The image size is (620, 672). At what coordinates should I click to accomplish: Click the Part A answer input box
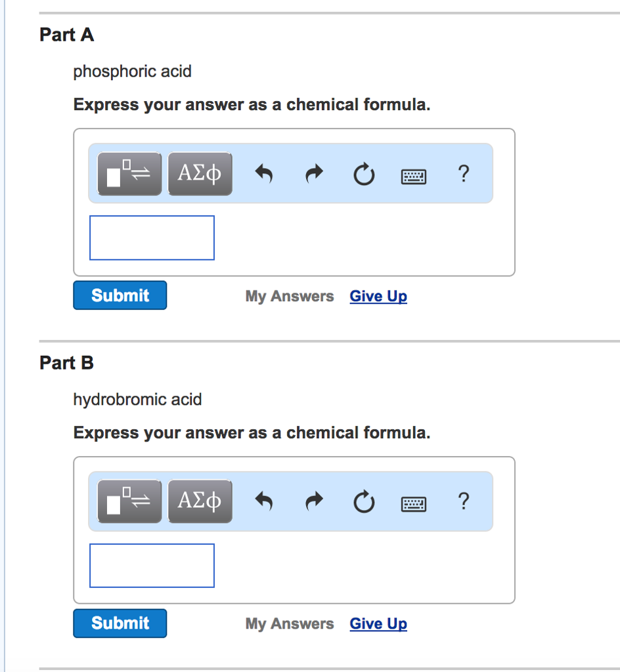[x=152, y=238]
